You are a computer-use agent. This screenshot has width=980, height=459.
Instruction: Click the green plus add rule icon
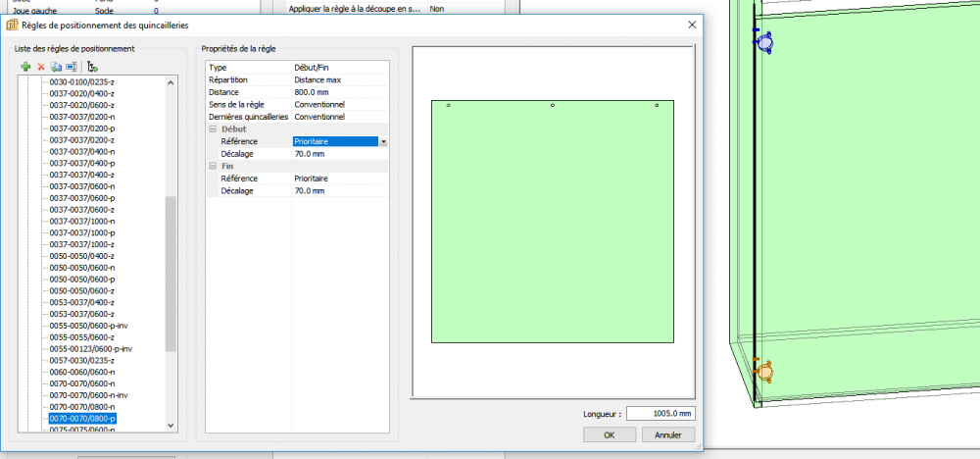click(x=25, y=67)
